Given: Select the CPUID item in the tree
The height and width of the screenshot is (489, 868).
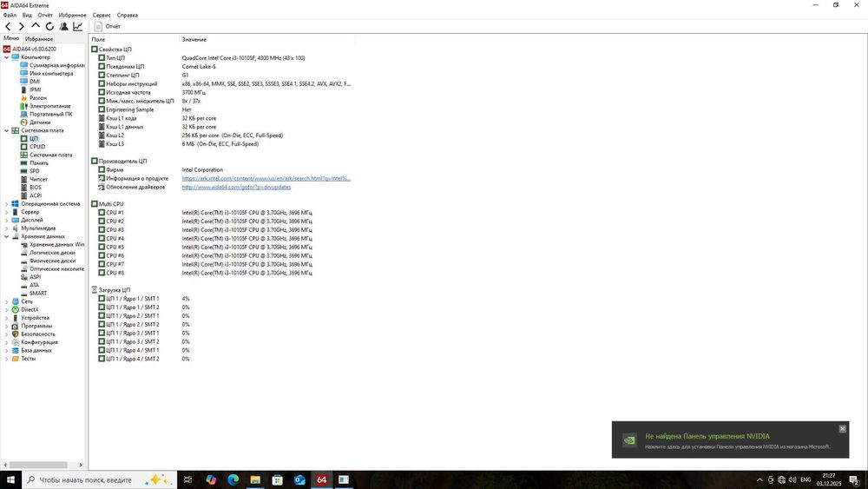Looking at the screenshot, I should [33, 147].
